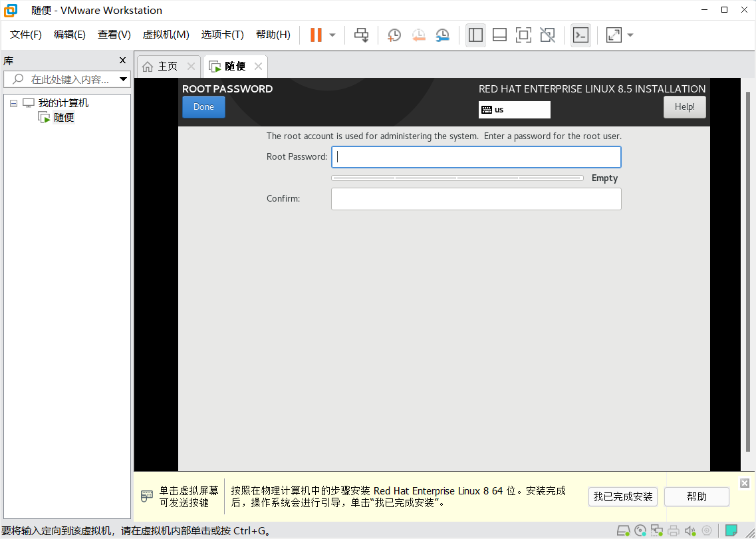Open the 帮助(H) menu
756x539 pixels.
[x=273, y=34]
